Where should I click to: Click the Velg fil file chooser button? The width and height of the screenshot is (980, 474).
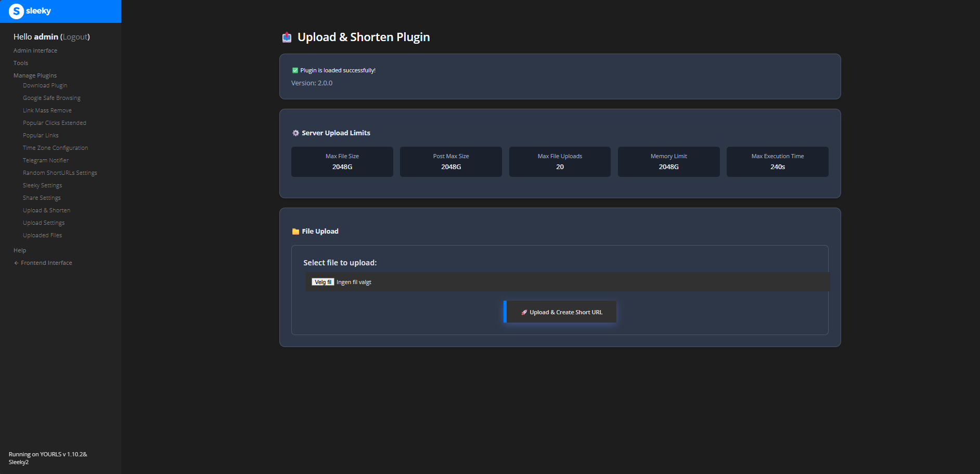point(323,281)
